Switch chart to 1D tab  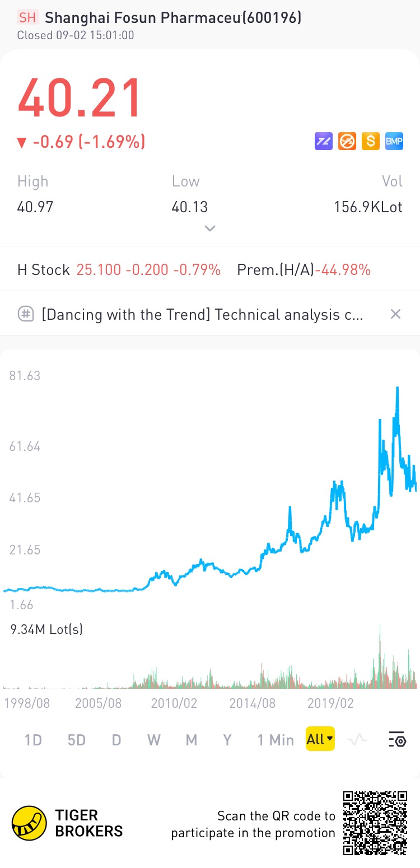click(x=33, y=740)
